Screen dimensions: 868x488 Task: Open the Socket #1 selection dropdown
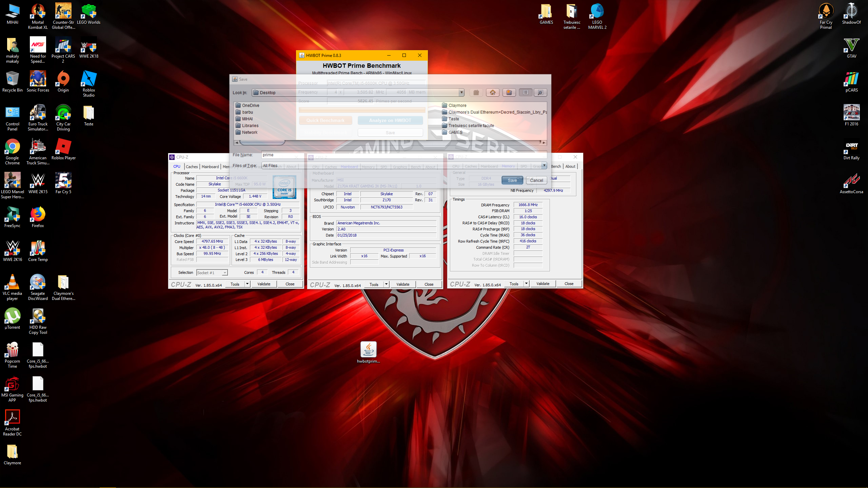click(212, 272)
